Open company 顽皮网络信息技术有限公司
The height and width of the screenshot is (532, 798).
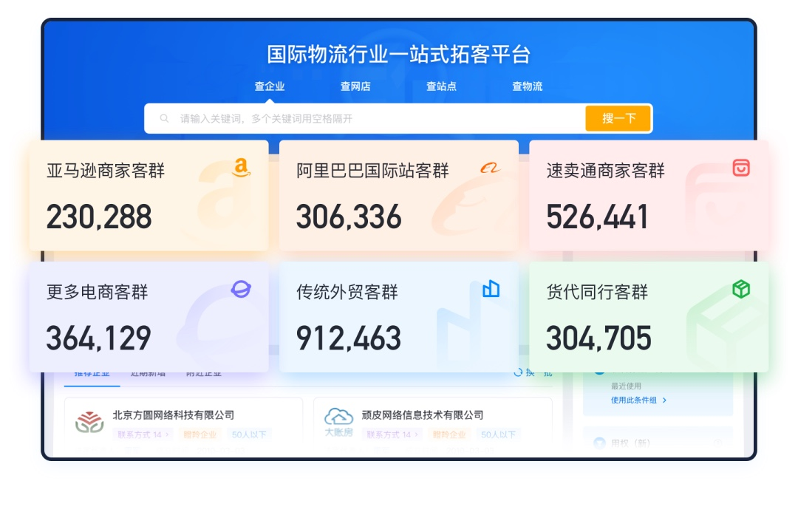point(423,415)
